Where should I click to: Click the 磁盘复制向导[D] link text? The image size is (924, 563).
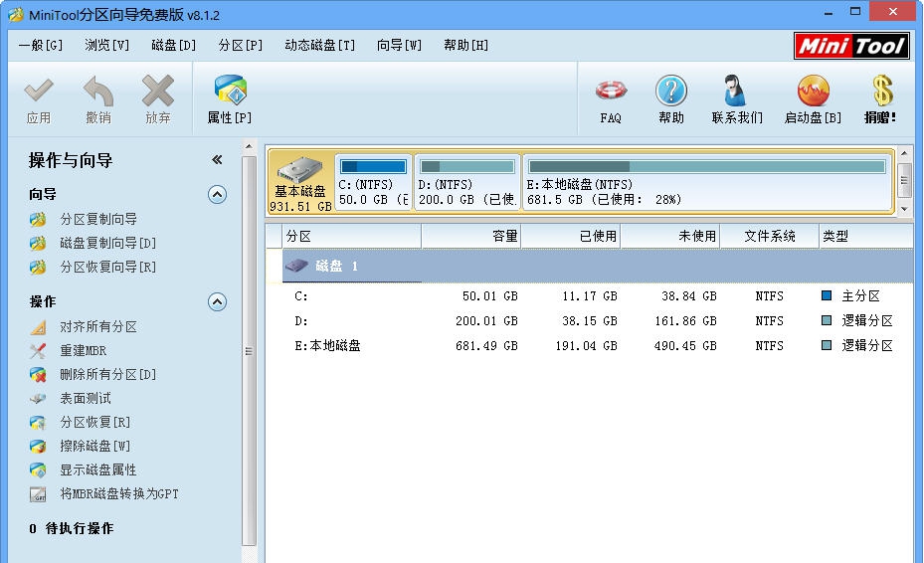point(107,243)
